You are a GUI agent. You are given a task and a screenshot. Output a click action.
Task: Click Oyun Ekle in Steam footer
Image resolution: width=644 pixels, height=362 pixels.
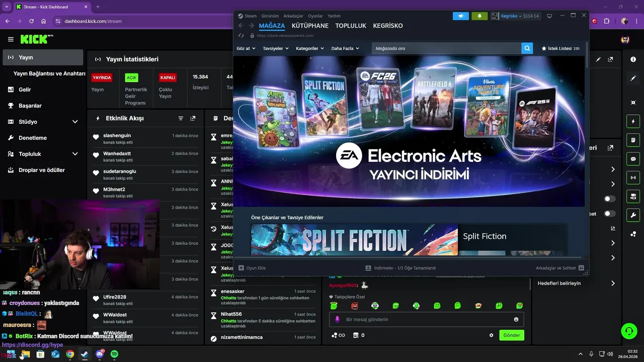pos(252,268)
